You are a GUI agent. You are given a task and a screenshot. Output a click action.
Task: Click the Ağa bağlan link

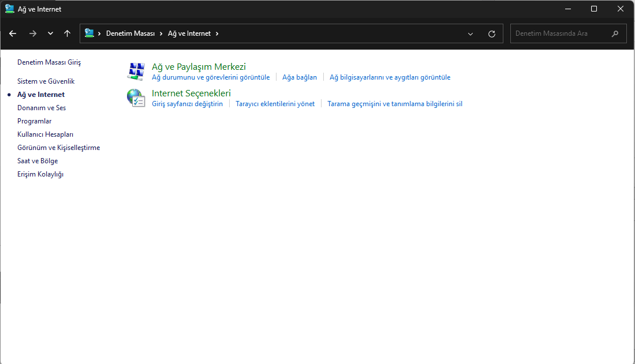tap(300, 77)
